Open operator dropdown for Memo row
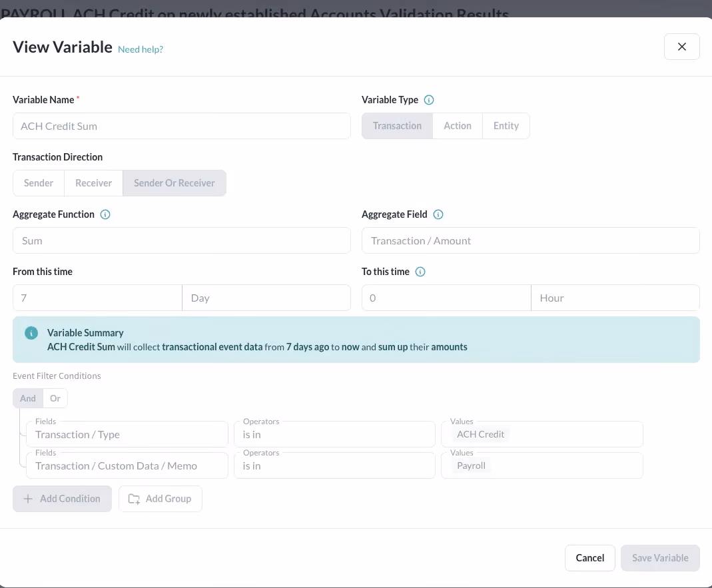Viewport: 712px width, 588px height. point(334,466)
